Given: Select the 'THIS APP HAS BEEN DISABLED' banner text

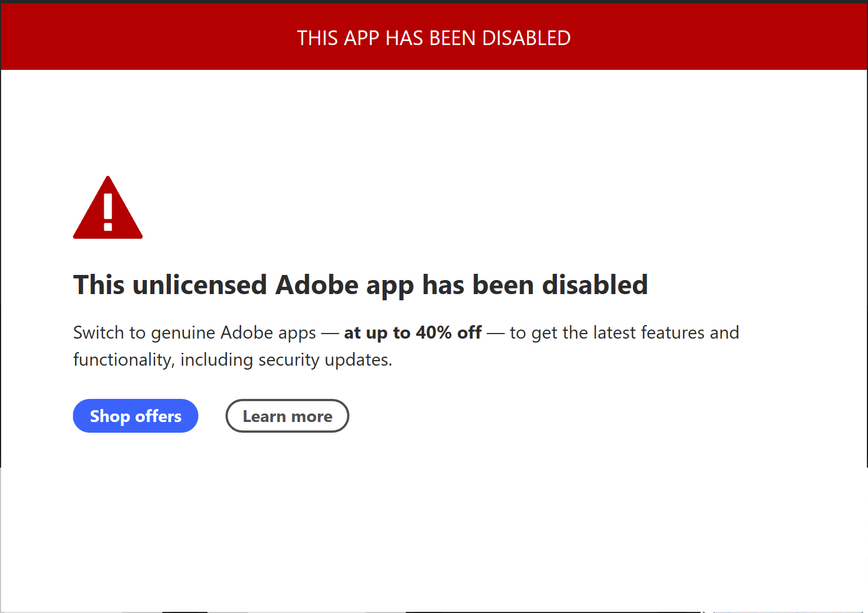Looking at the screenshot, I should coord(434,38).
